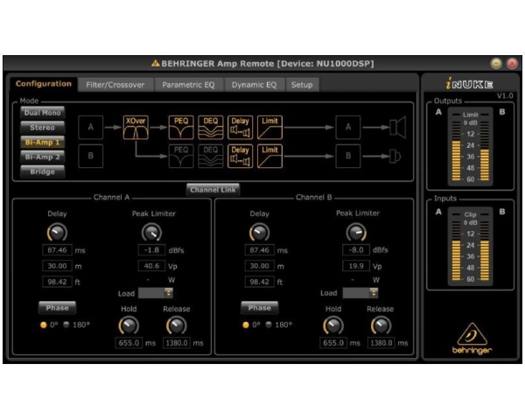
Task: Click Channel B Release field 1380.0
Action: (x=381, y=343)
